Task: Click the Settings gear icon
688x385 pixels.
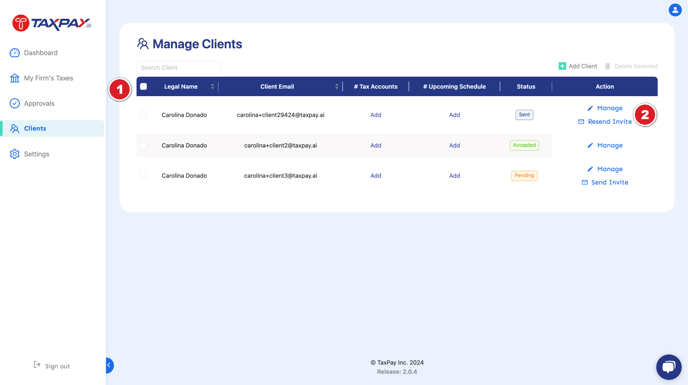Action: coord(14,154)
